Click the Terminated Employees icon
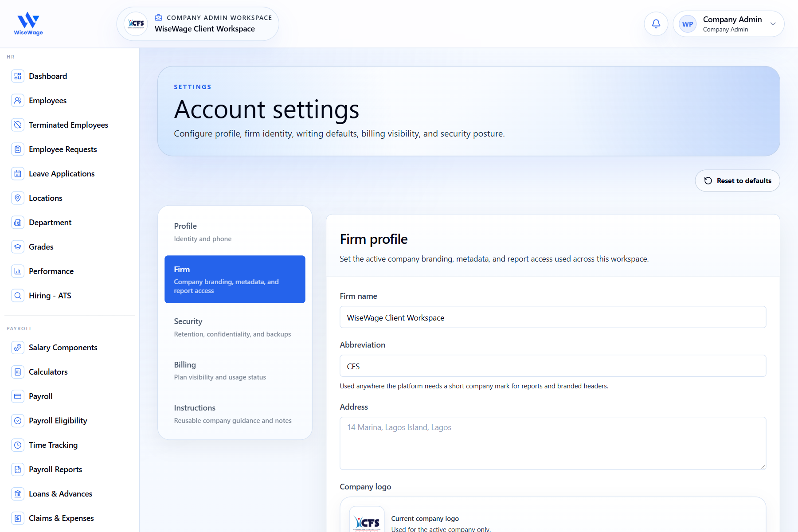798x532 pixels. tap(18, 125)
